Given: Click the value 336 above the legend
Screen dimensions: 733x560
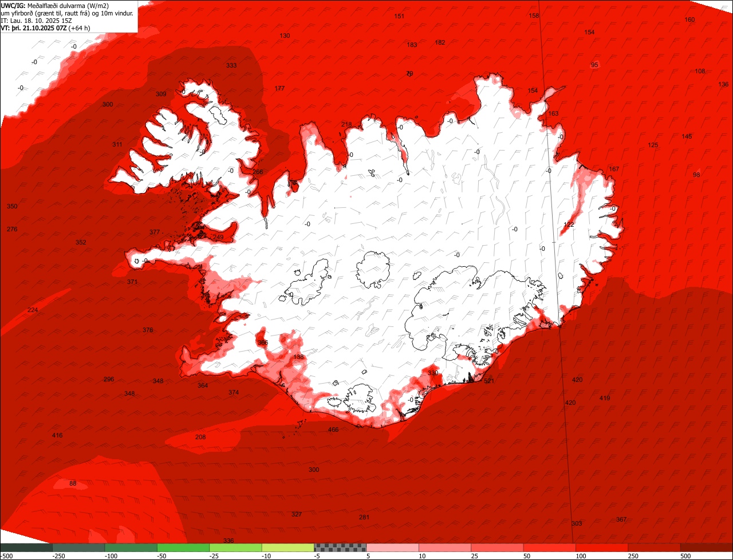Looking at the screenshot, I should click(x=228, y=541).
